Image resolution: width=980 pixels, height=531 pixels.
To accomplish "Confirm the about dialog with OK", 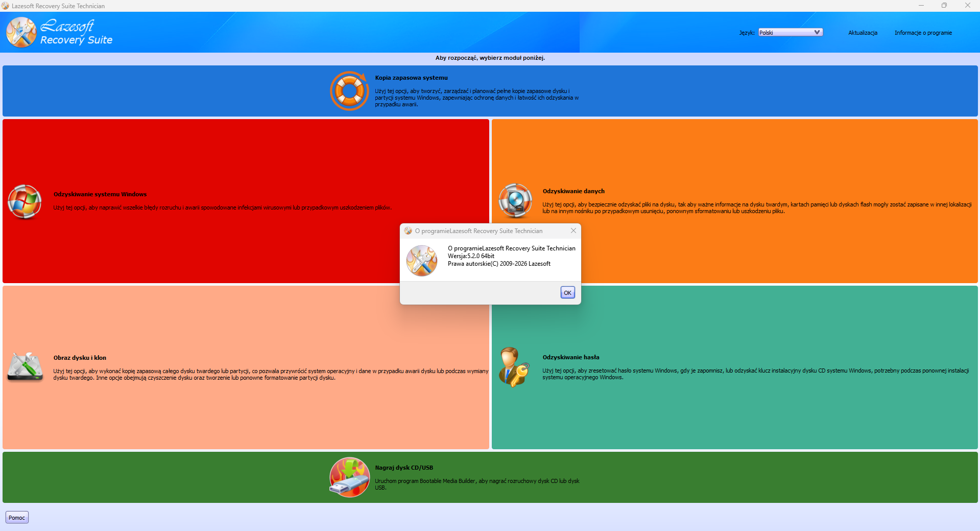I will (x=568, y=292).
